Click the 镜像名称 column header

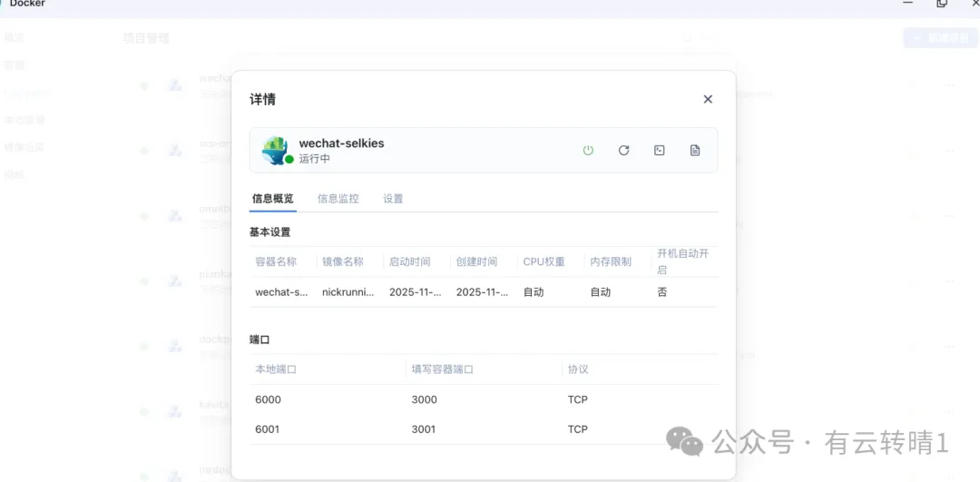tap(342, 261)
